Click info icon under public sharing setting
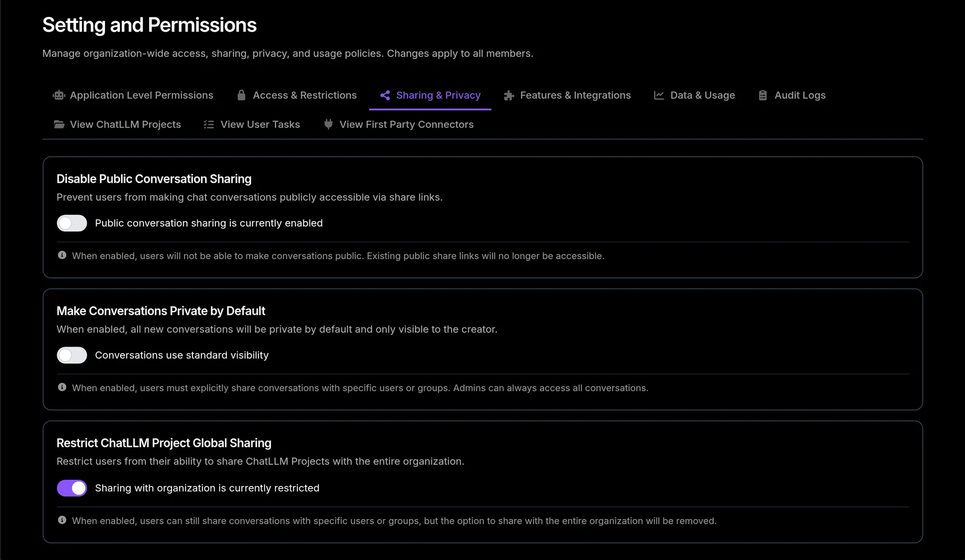 (62, 255)
